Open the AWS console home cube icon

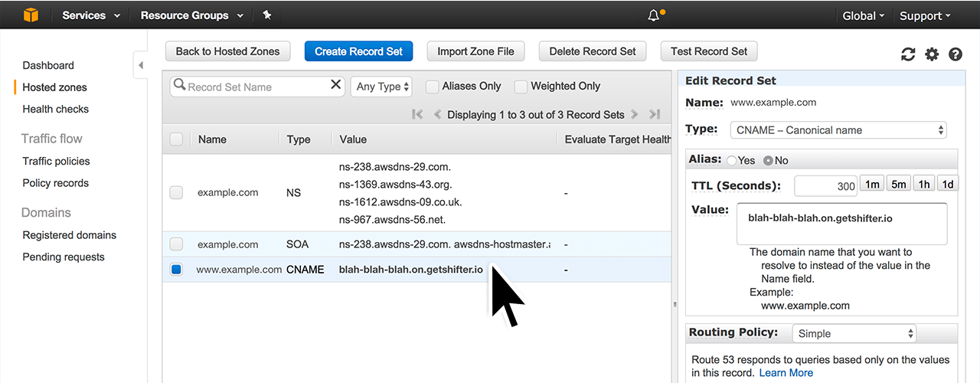tap(30, 15)
